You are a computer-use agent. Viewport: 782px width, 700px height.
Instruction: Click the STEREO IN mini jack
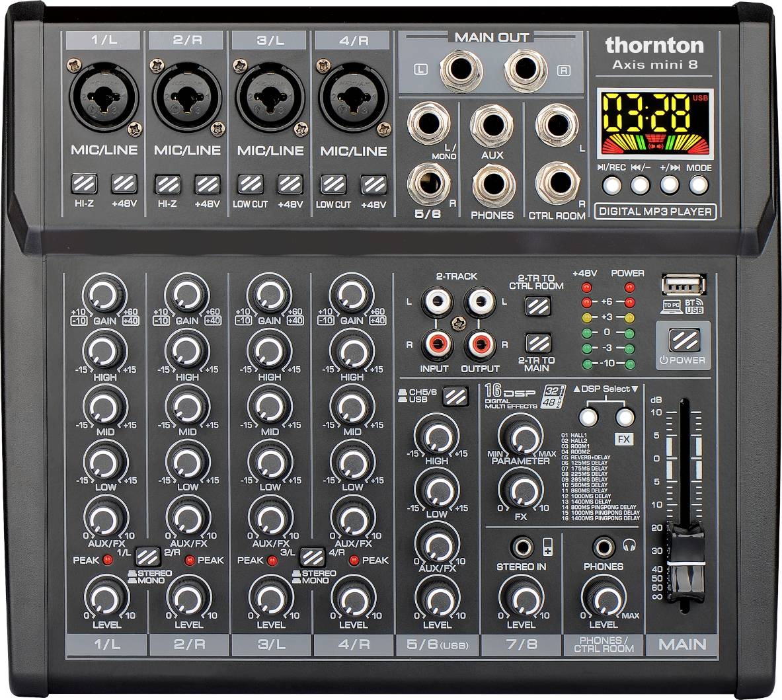(522, 548)
